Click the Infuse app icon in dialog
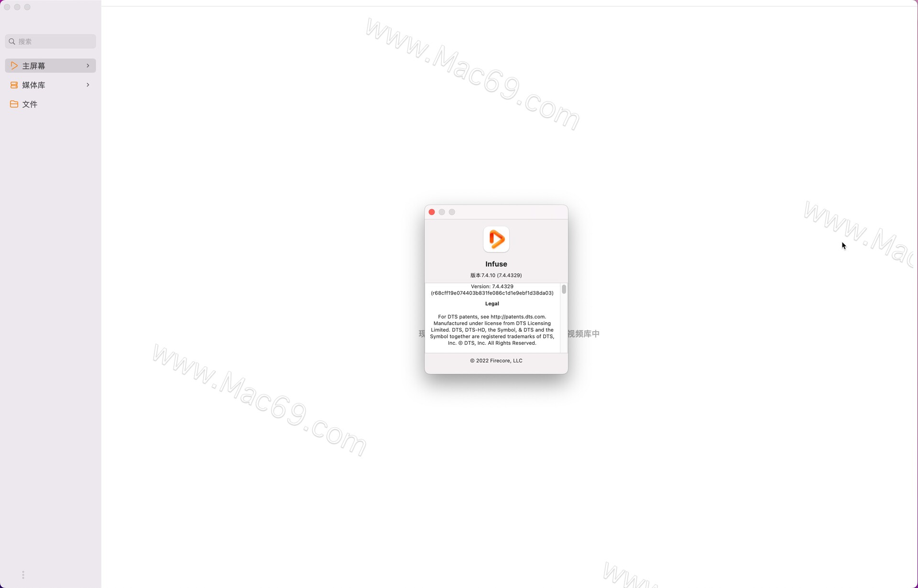918x588 pixels. tap(496, 239)
